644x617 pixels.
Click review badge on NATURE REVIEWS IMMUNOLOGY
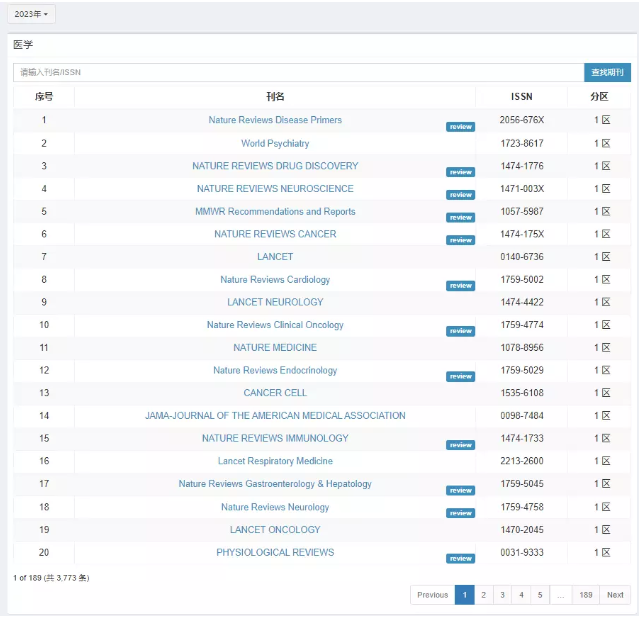pyautogui.click(x=460, y=445)
